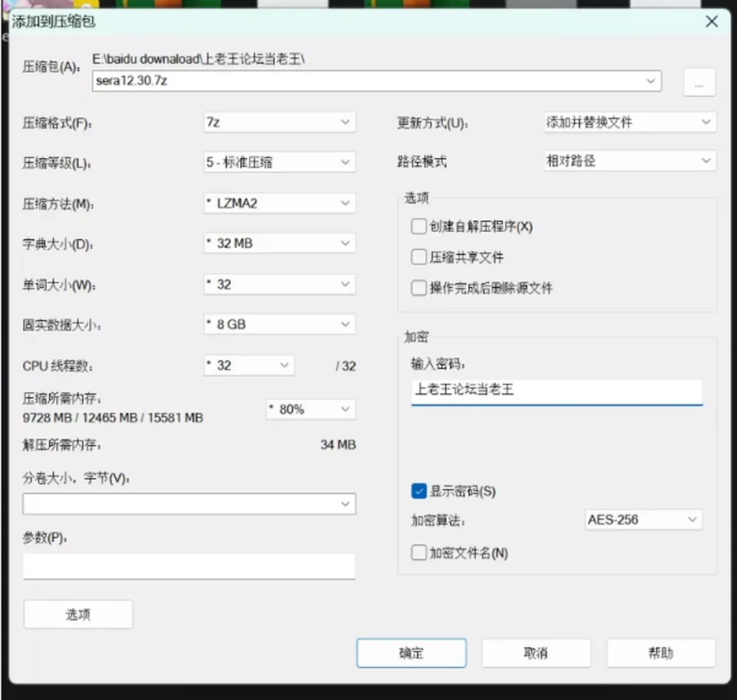Viewport: 737px width, 700px height.
Task: Click the 输入密码 label
Action: click(438, 364)
